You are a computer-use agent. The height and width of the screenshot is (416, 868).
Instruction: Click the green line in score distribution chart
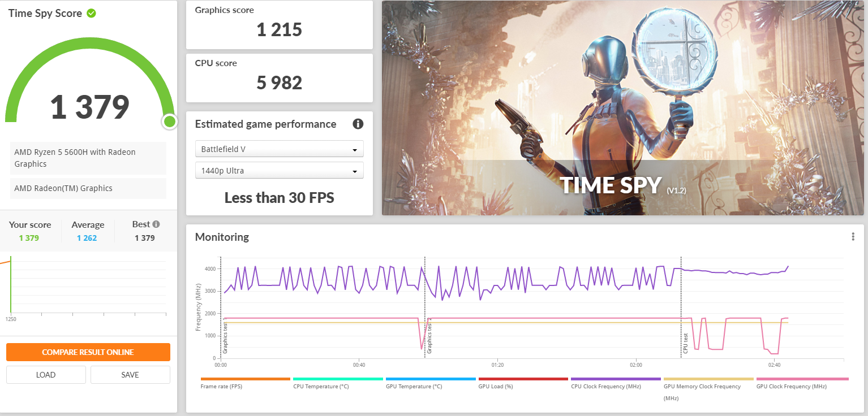[10, 285]
